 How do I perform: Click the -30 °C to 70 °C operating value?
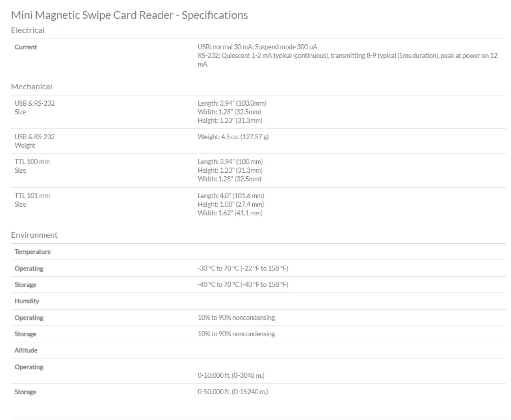pyautogui.click(x=243, y=268)
